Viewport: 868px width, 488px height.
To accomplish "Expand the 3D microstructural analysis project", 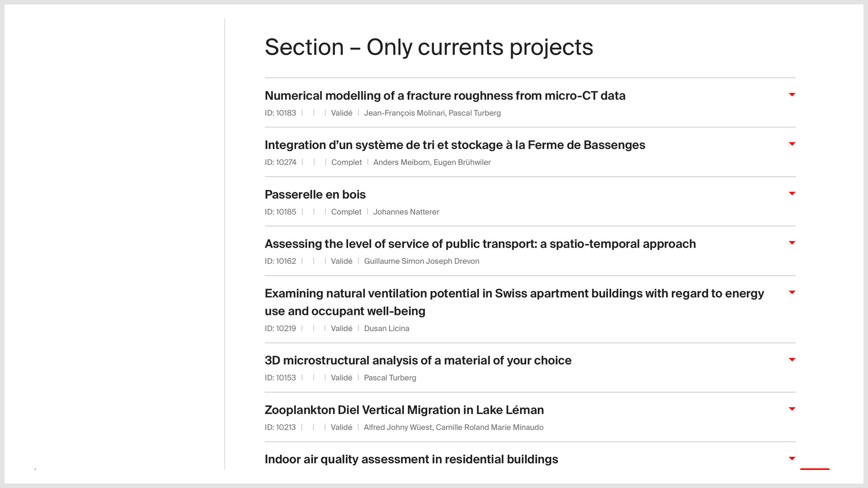I will point(793,360).
